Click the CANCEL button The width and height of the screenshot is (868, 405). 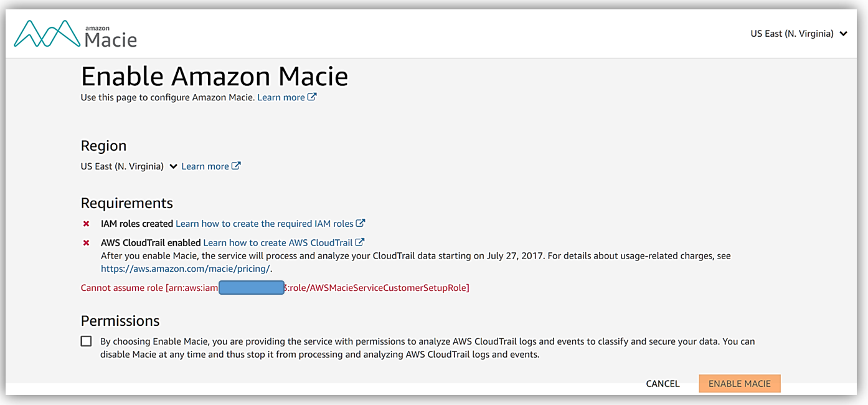663,384
